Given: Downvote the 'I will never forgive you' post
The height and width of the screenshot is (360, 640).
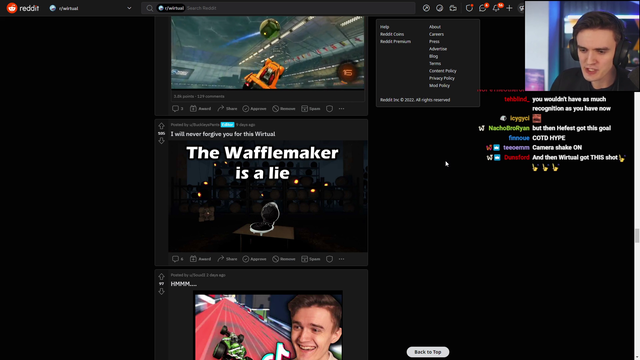Looking at the screenshot, I should [161, 141].
